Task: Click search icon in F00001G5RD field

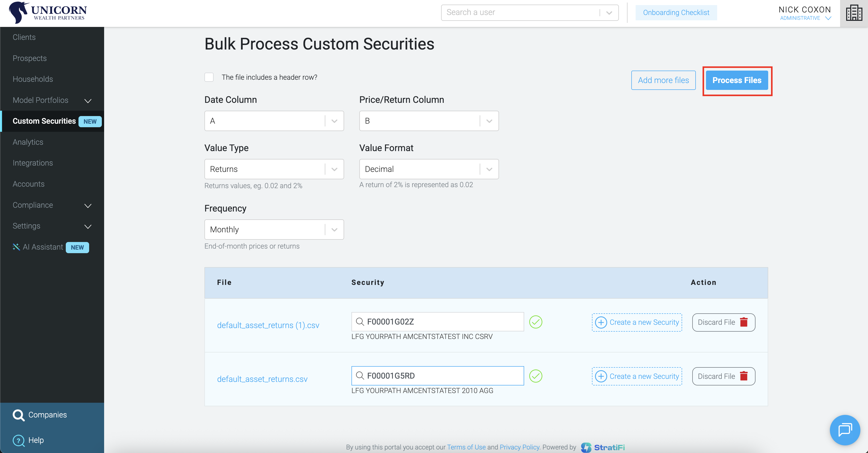Action: click(360, 376)
